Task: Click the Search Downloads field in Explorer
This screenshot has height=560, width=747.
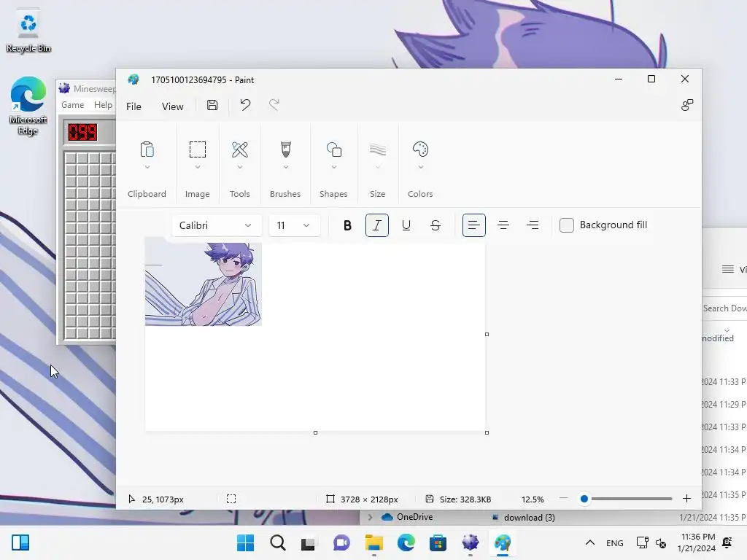Action: (724, 308)
